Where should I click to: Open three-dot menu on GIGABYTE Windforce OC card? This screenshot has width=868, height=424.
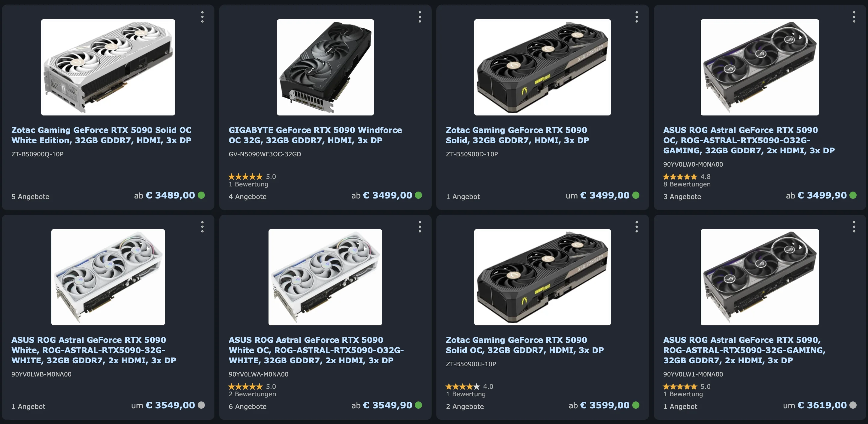tap(420, 17)
